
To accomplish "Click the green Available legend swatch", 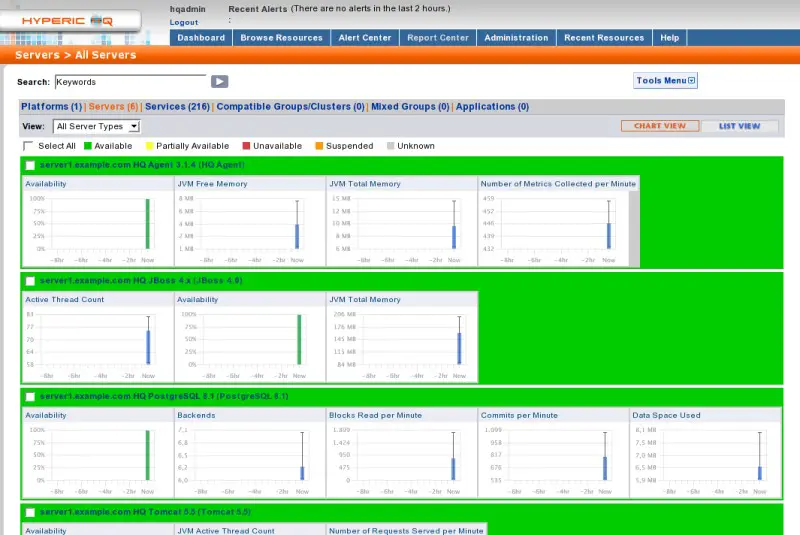I will (x=88, y=146).
